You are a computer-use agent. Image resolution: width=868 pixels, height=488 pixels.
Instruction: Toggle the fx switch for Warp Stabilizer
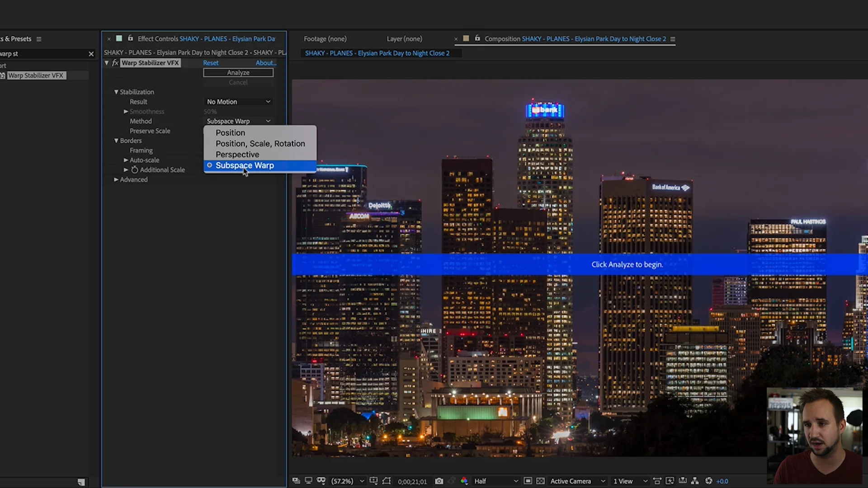pos(115,63)
